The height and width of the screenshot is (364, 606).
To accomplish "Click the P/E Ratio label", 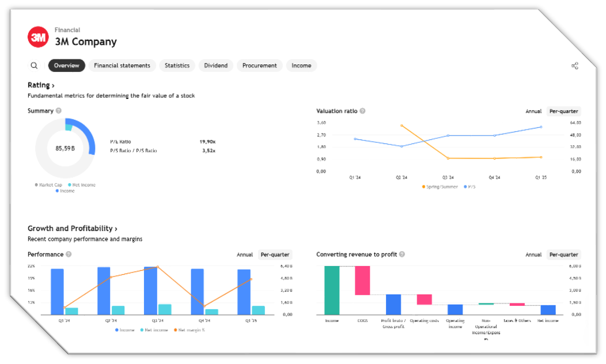I will click(120, 142).
